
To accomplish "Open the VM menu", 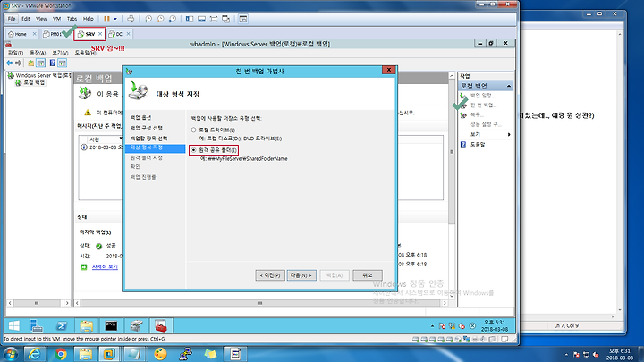I will pos(56,19).
